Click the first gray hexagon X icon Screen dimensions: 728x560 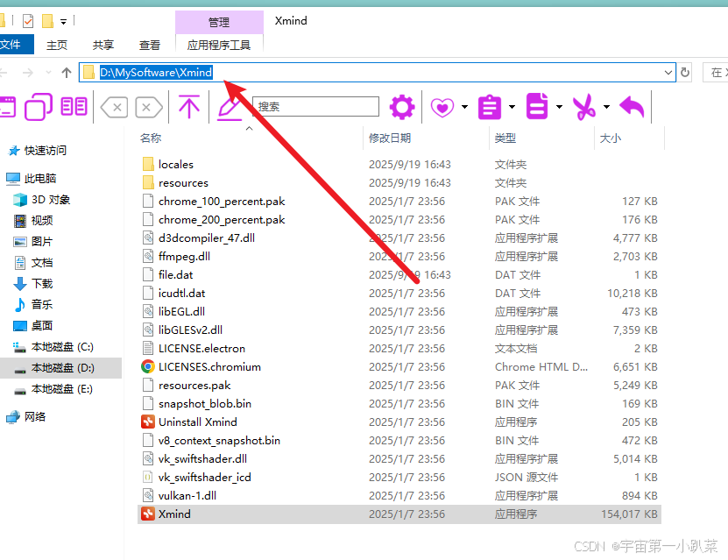click(x=114, y=107)
